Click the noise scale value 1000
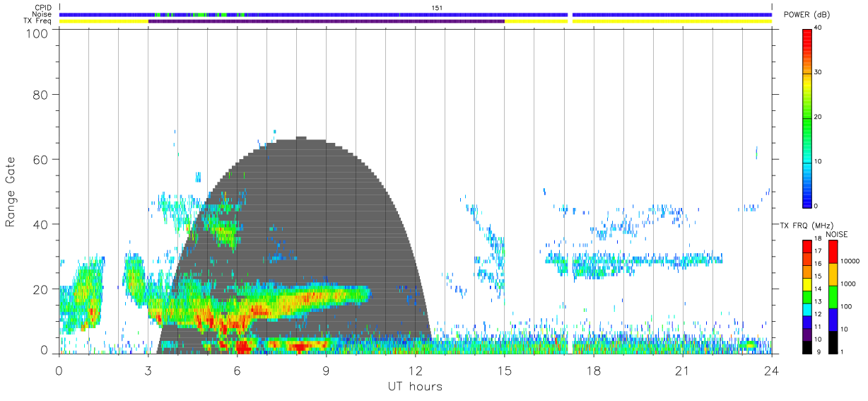 click(849, 284)
